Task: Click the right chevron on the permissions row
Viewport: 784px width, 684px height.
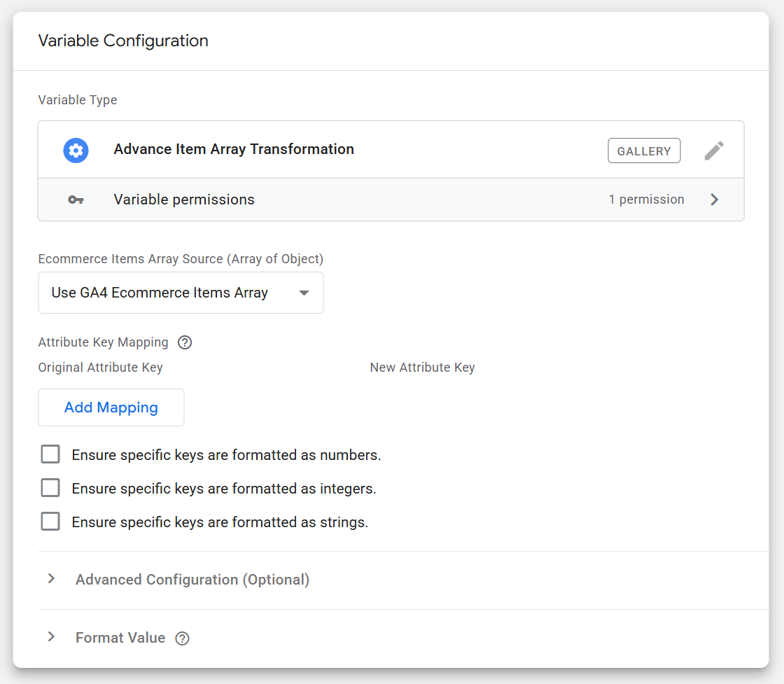Action: coord(715,200)
